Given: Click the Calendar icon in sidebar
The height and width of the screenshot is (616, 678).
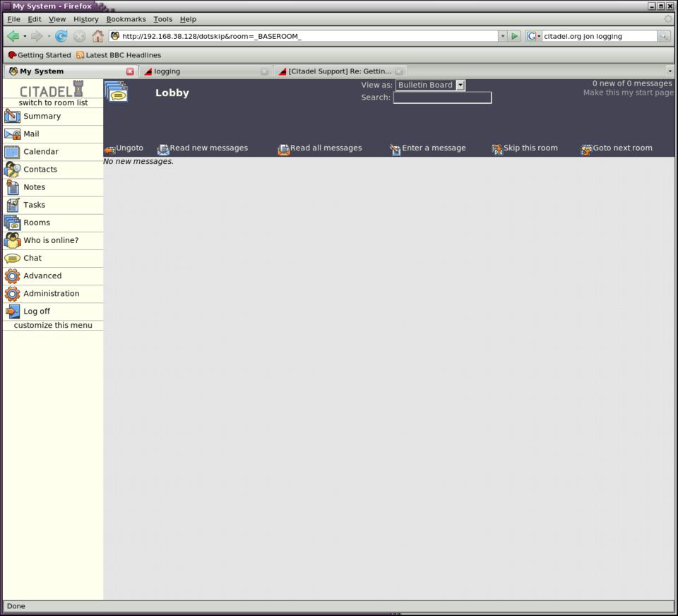Looking at the screenshot, I should point(12,152).
